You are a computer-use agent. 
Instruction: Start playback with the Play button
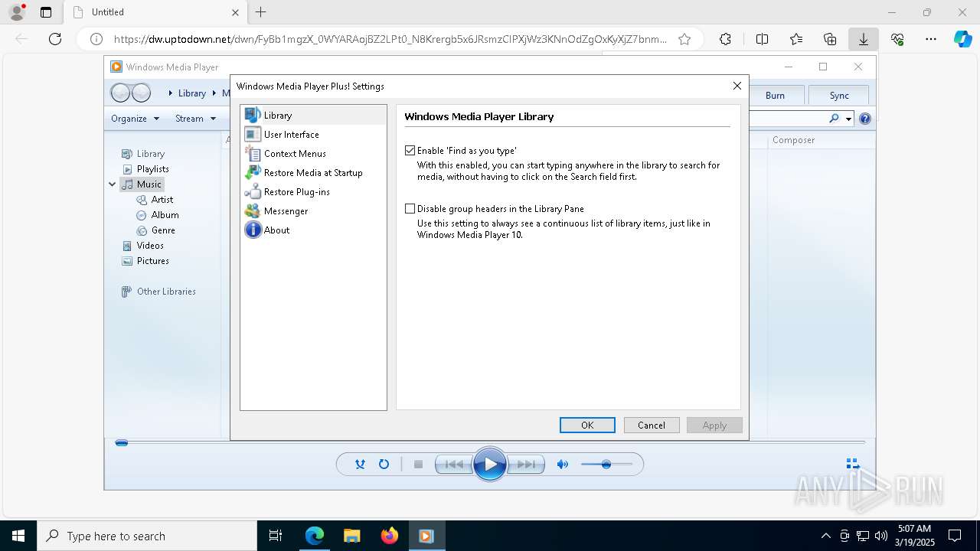click(490, 464)
